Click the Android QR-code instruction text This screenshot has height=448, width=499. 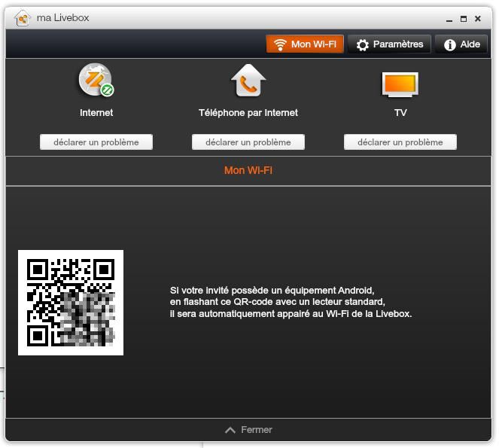(x=291, y=302)
